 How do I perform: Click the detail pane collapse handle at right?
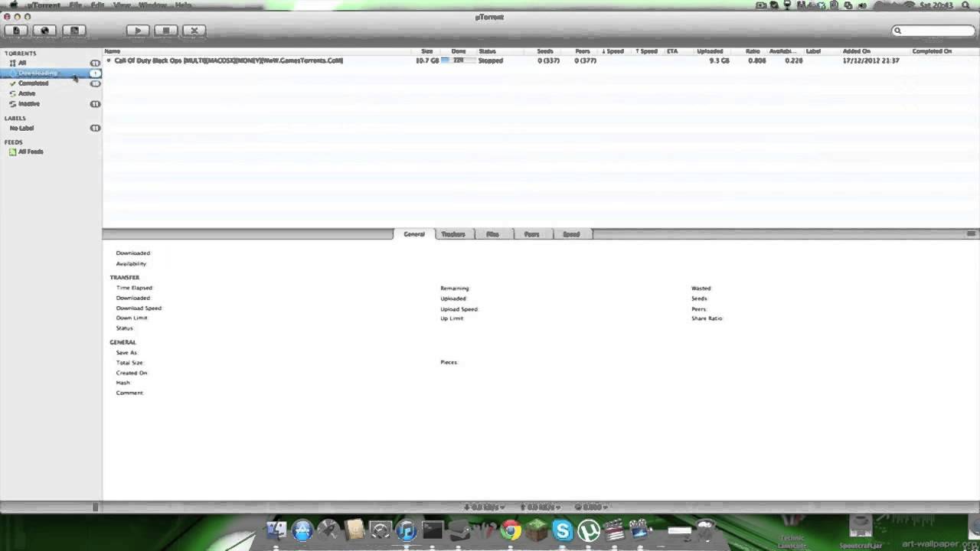[x=972, y=233]
